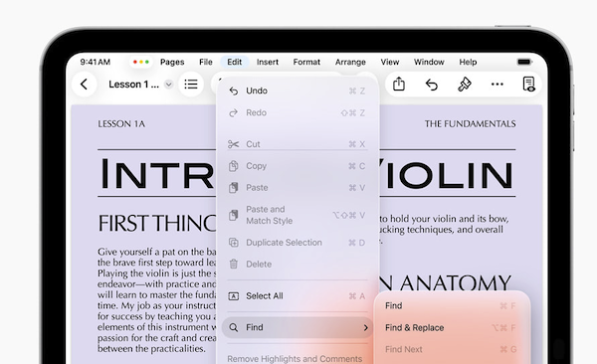Click the scissors icon beside Cut
Screen dimensions: 597x364
(233, 144)
